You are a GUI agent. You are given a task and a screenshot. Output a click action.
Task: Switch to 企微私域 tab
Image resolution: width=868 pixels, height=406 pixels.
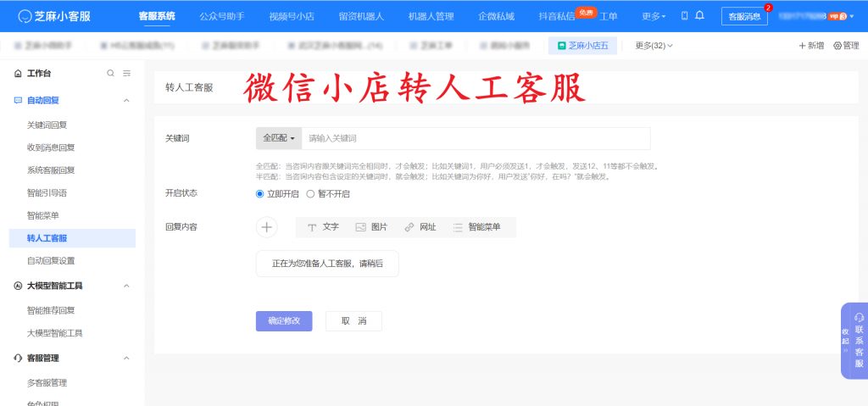[x=497, y=16]
